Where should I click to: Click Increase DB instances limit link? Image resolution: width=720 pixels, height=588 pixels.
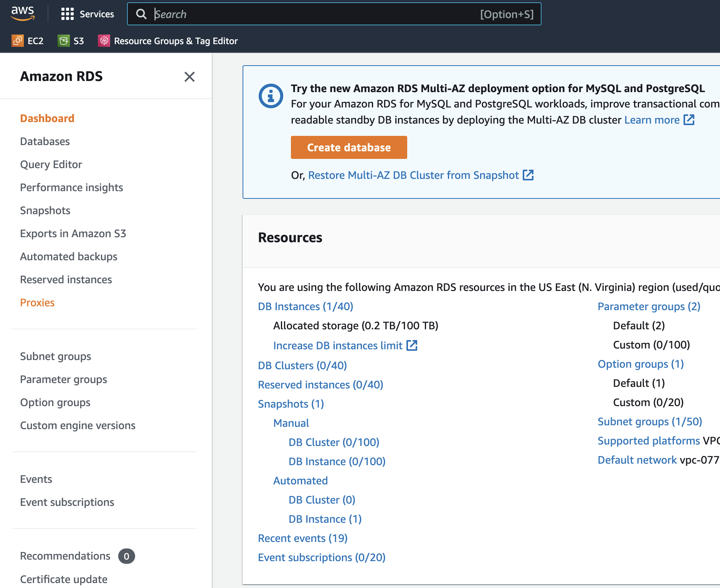tap(338, 345)
